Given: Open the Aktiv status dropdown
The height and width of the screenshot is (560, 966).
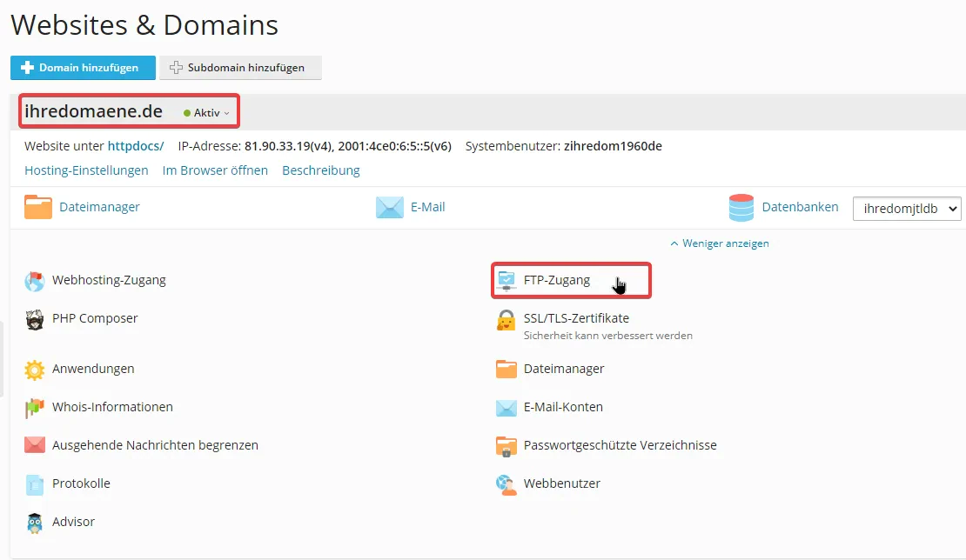Looking at the screenshot, I should click(206, 113).
